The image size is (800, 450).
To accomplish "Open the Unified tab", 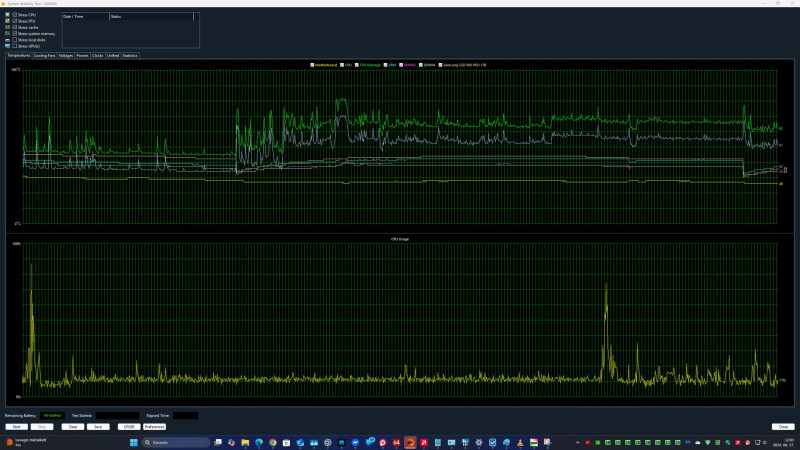I will 113,55.
